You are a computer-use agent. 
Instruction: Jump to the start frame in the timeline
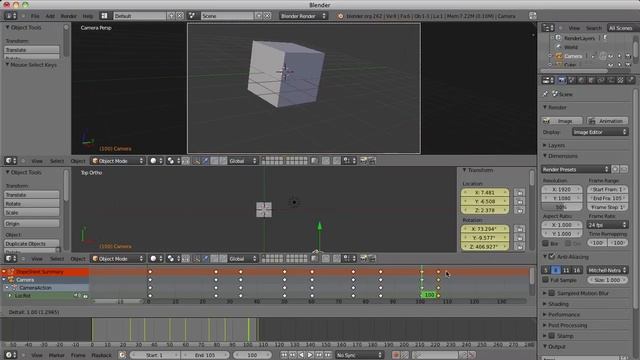284,355
